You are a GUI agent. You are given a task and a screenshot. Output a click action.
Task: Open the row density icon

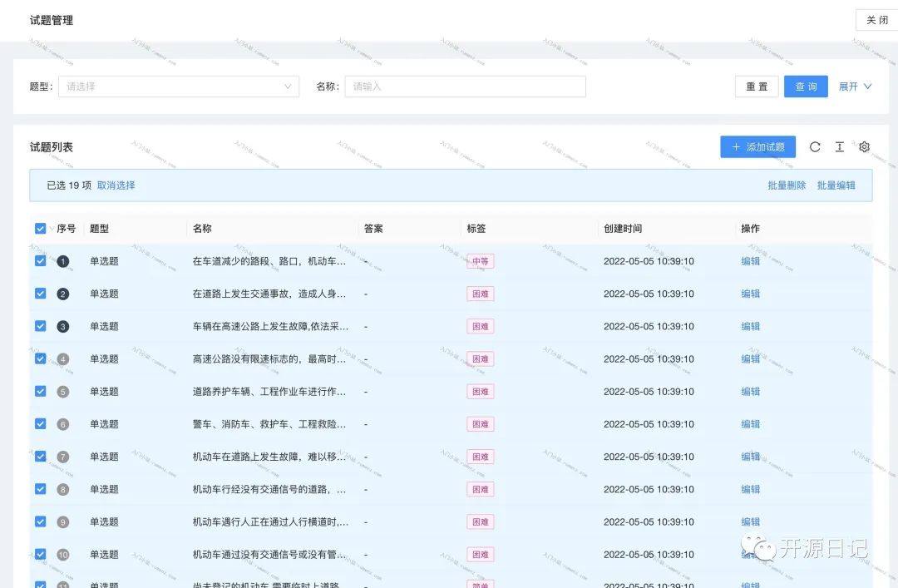point(840,147)
